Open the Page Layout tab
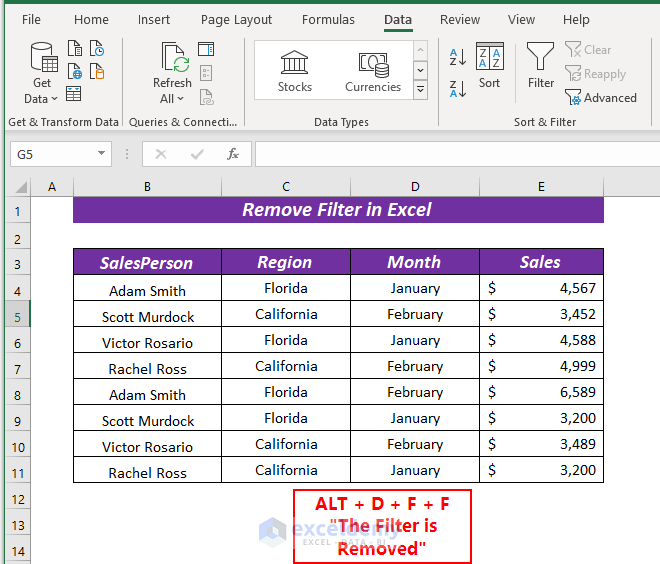This screenshot has height=564, width=660. click(x=236, y=20)
